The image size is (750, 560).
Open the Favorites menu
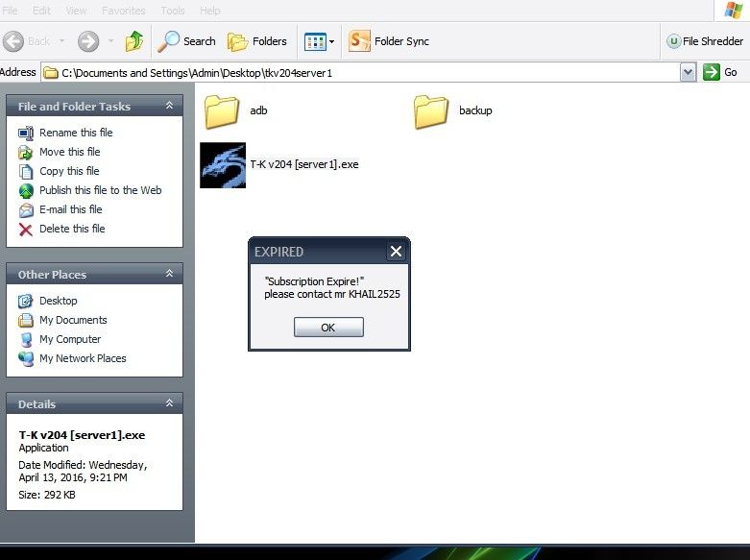(x=125, y=11)
